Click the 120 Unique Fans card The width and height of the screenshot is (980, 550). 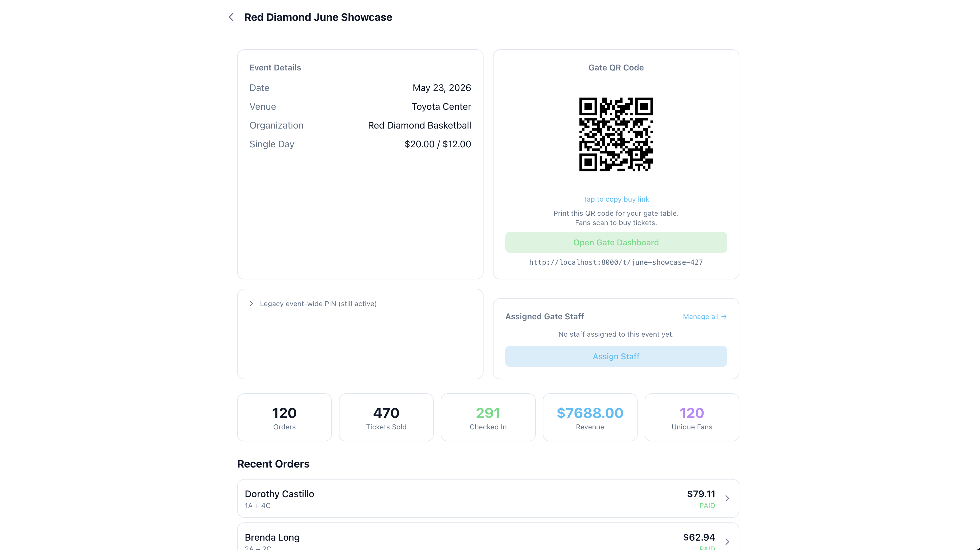tap(692, 418)
